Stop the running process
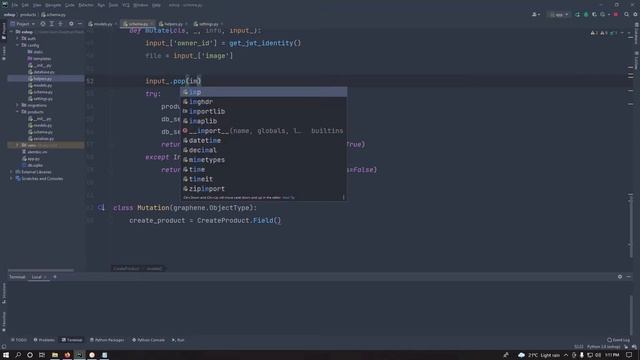 tap(616, 14)
